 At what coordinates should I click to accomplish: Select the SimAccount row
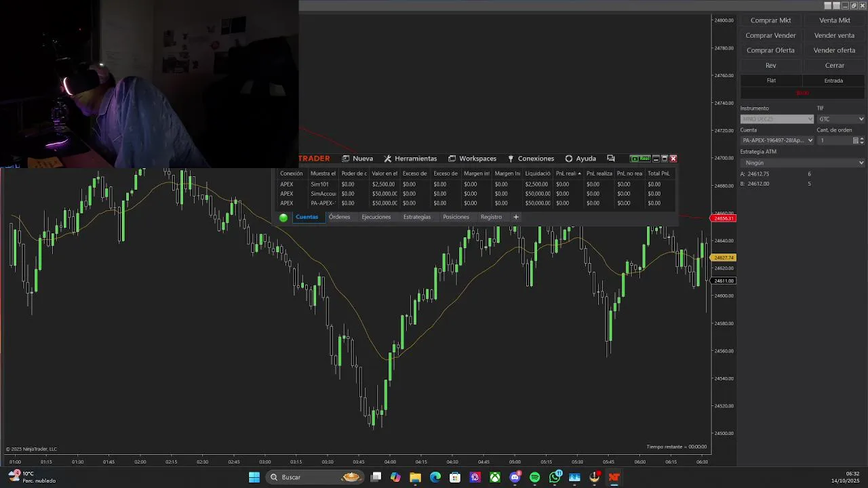[477, 194]
